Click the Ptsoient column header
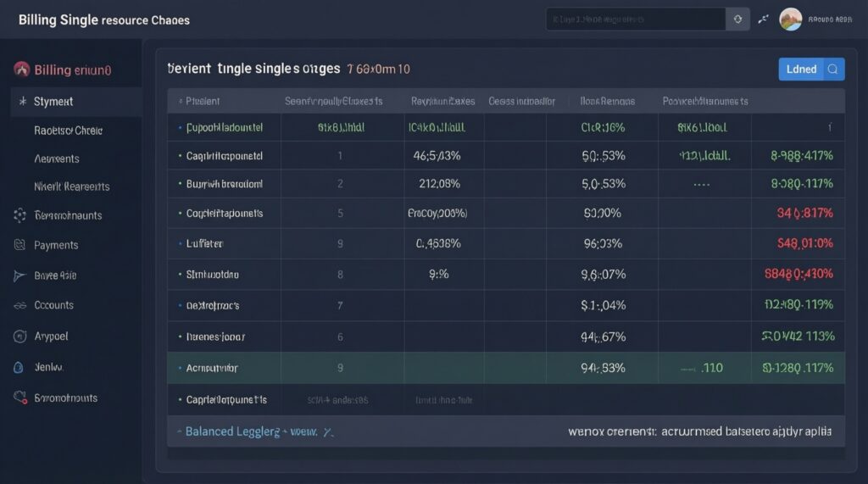Image resolution: width=868 pixels, height=484 pixels. coord(203,101)
